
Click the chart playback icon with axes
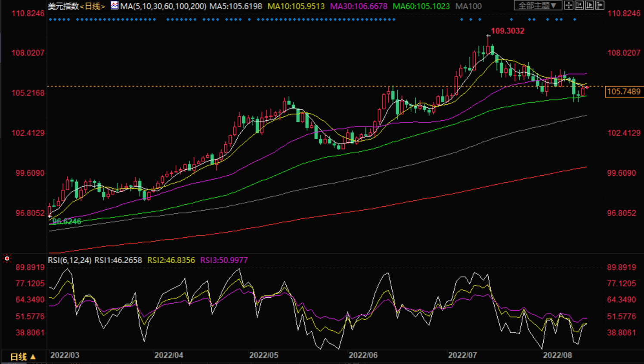pos(589,5)
